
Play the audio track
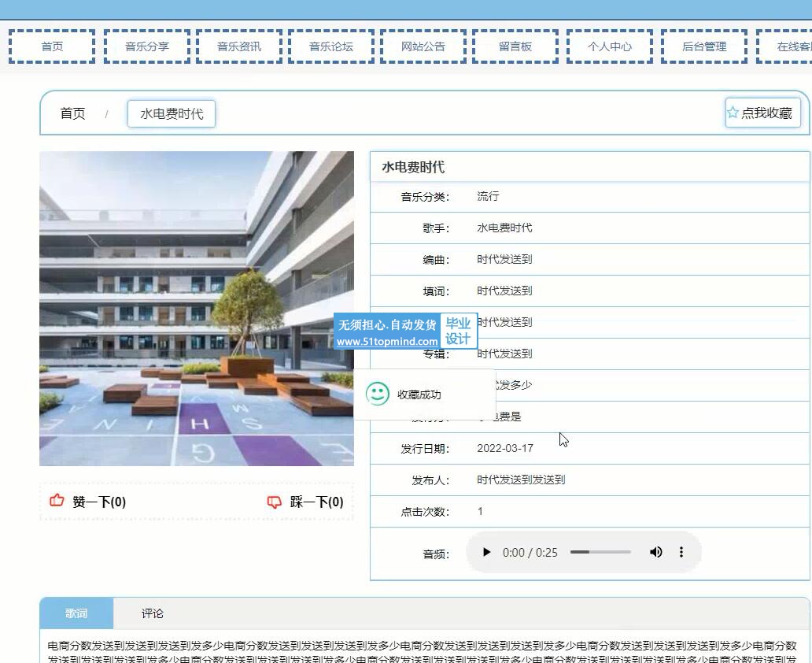[485, 552]
